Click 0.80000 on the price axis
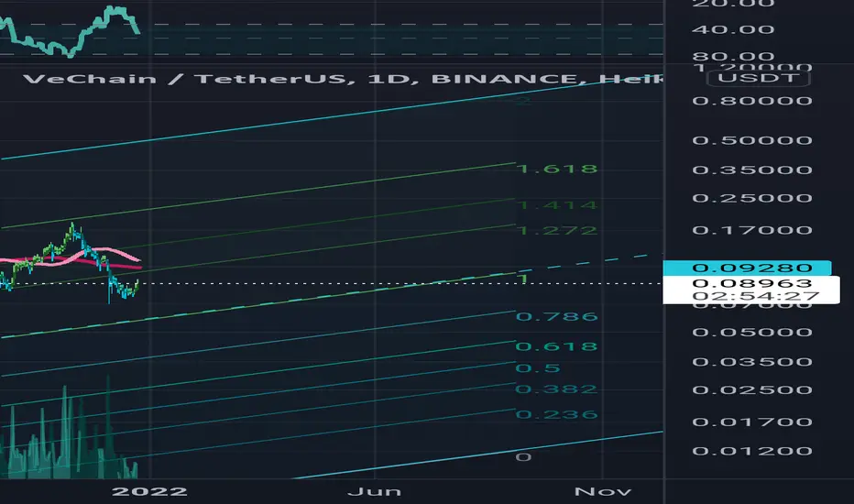854x504 pixels. [x=752, y=101]
